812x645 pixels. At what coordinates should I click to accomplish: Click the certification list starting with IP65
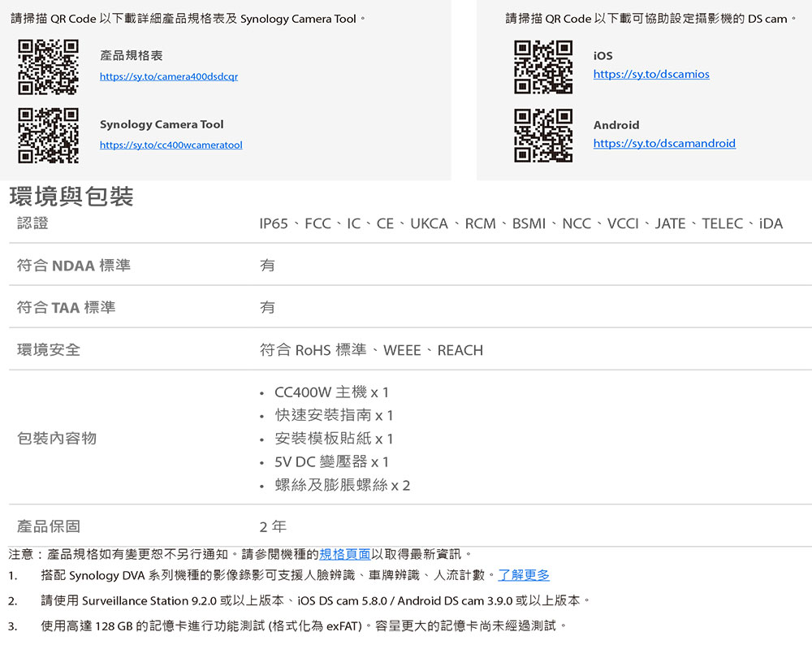(x=521, y=223)
